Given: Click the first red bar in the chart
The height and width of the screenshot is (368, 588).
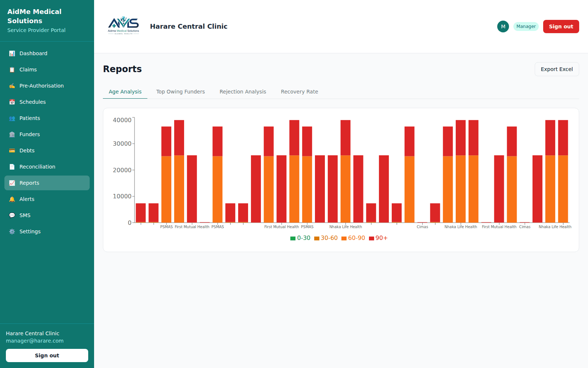Looking at the screenshot, I should [x=141, y=213].
